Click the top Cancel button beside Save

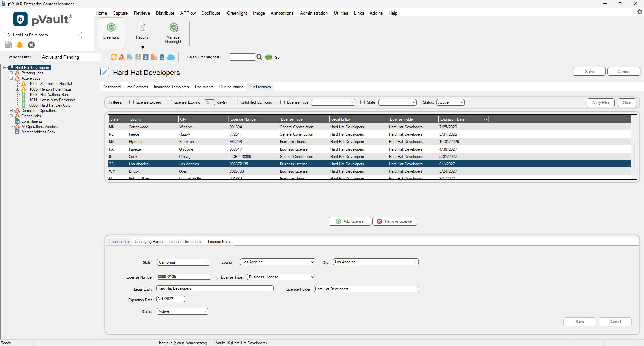tap(624, 72)
